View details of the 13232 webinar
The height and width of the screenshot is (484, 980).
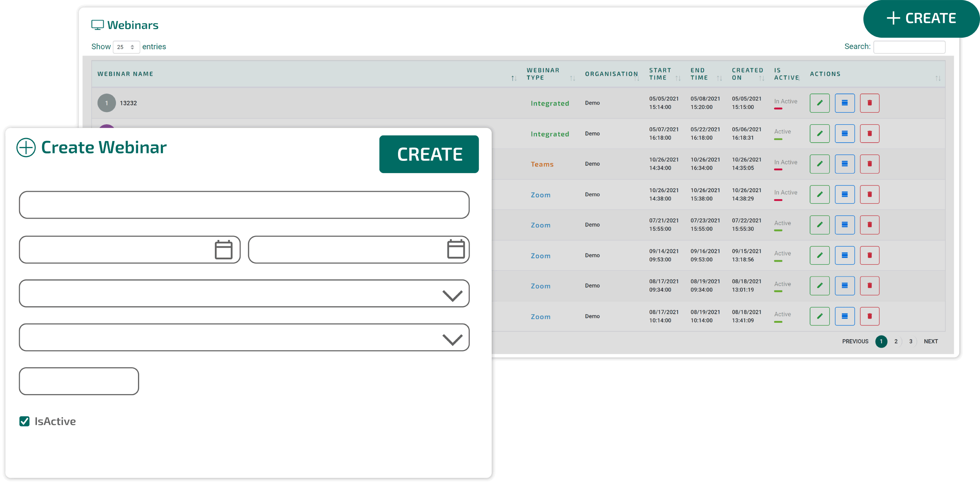845,103
